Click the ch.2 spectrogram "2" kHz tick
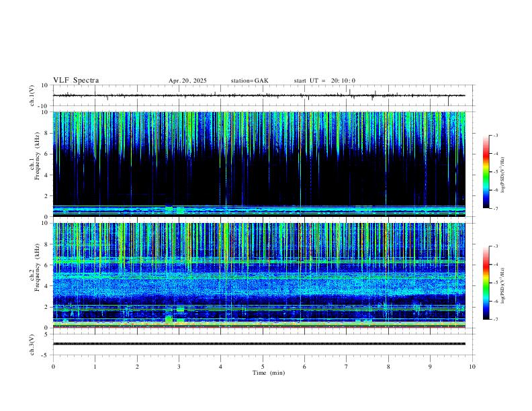This screenshot has height=411, width=532. tap(46, 307)
